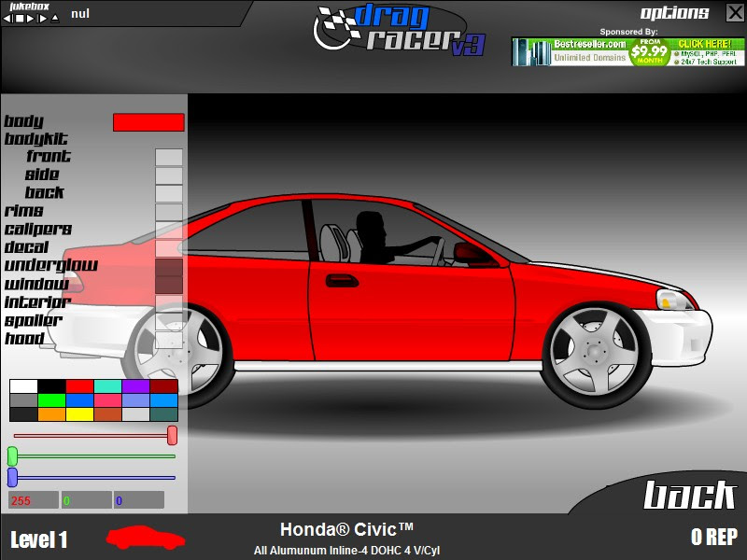Viewport: 747px width, 560px height.
Task: Select the calipers option
Action: [38, 229]
